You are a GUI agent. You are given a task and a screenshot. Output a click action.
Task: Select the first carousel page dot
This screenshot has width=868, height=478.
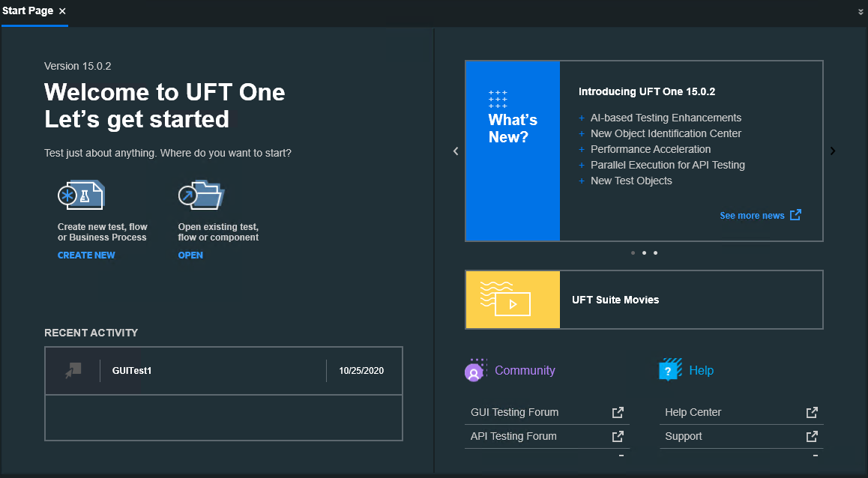[x=633, y=253]
